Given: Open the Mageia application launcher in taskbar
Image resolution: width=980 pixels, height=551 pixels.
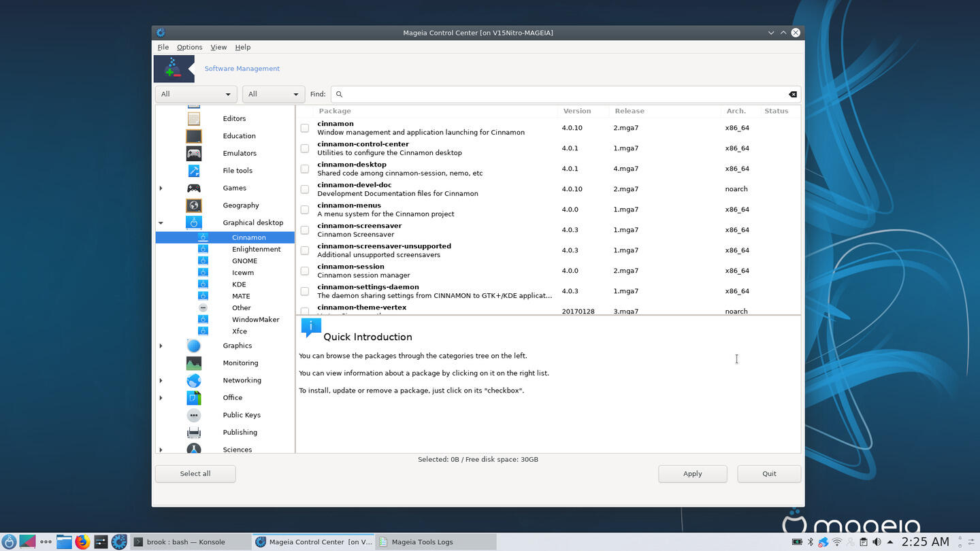Looking at the screenshot, I should click(x=9, y=542).
